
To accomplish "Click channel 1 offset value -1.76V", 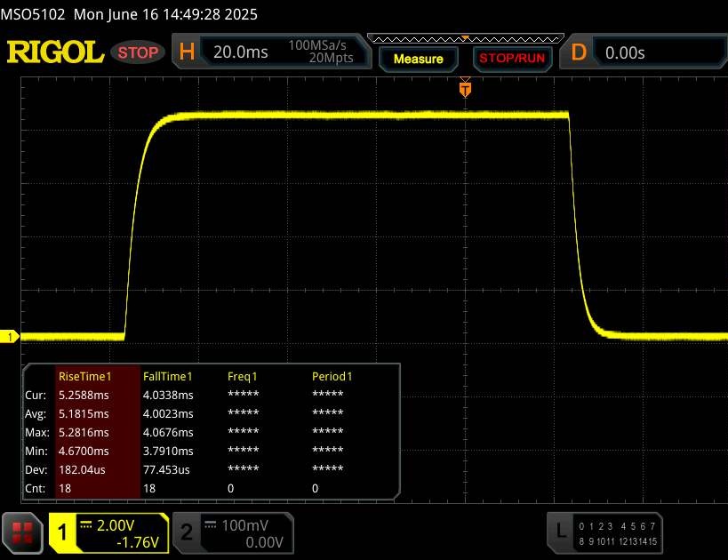I will pyautogui.click(x=138, y=542).
